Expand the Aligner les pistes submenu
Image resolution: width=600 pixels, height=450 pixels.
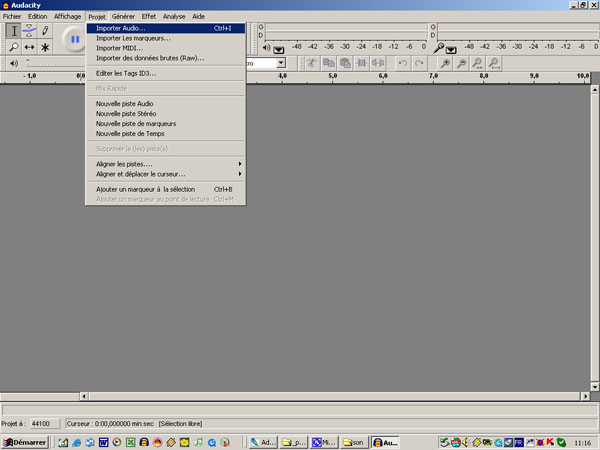(165, 164)
